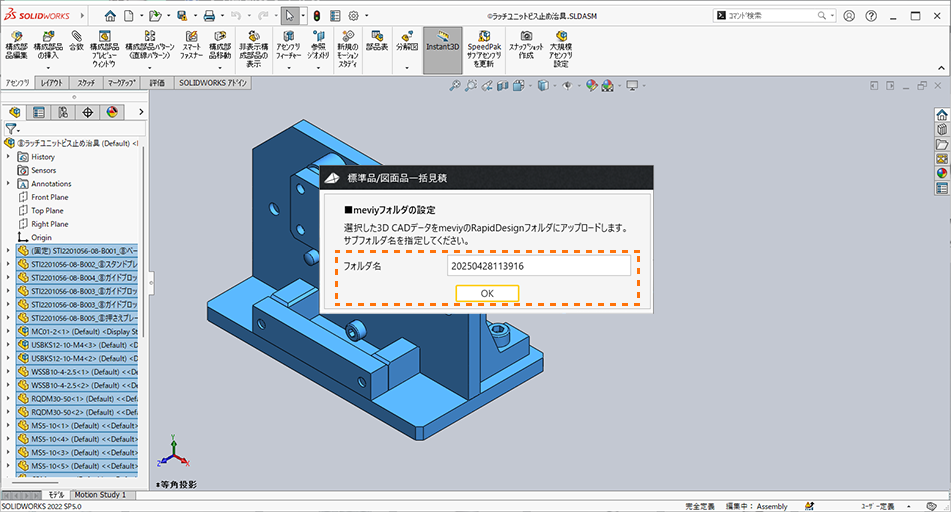Expand the Annotations node in feature tree
Viewport: 951px width, 512px height.
(x=8, y=183)
